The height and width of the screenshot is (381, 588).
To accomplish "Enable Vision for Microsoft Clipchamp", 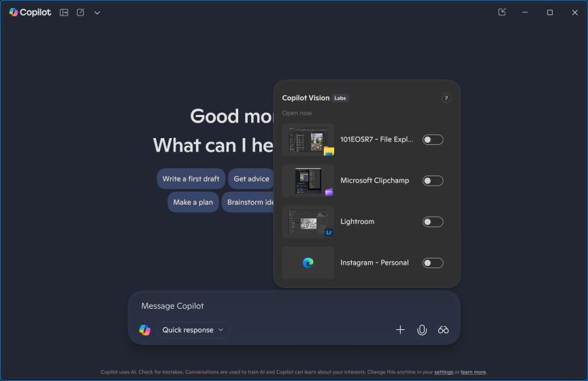I will tap(433, 181).
